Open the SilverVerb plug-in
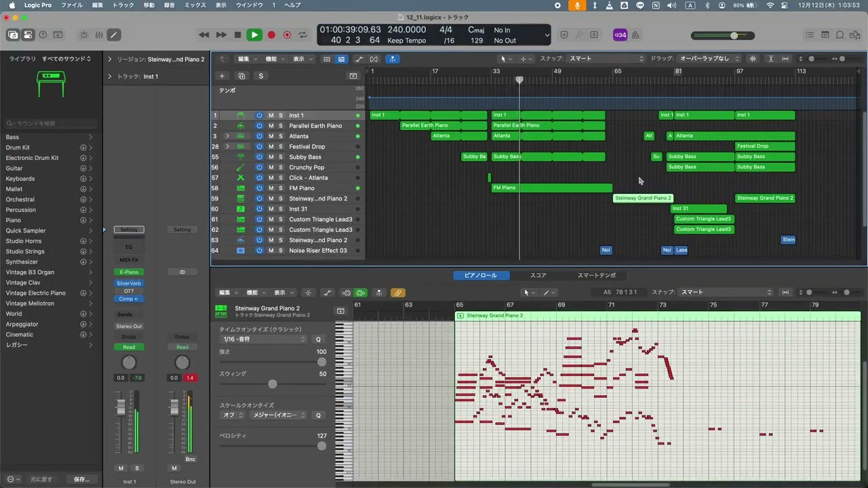Image resolution: width=868 pixels, height=488 pixels. 128,283
